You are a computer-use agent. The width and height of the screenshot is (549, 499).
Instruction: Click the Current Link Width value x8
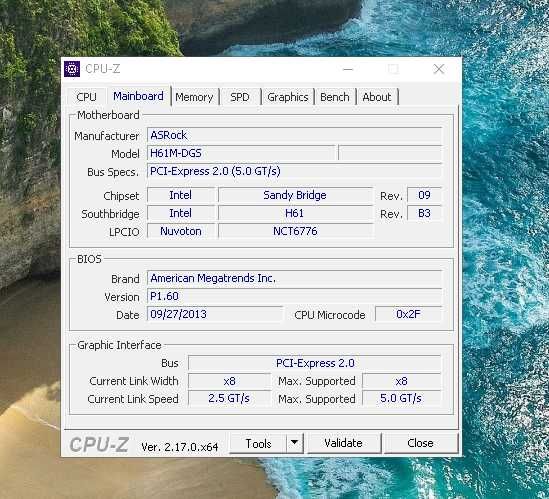[x=229, y=381]
